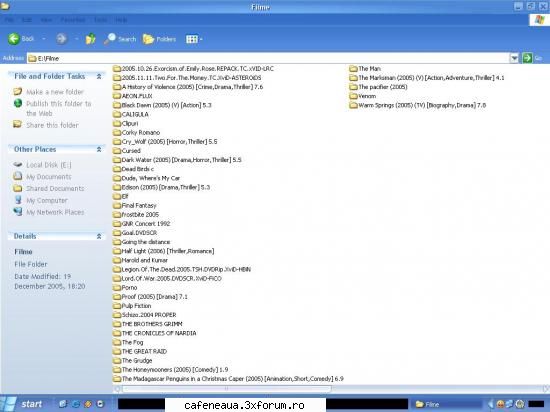Open Local Disk (E:) in Other Places
The image size is (550, 412).
49,165
